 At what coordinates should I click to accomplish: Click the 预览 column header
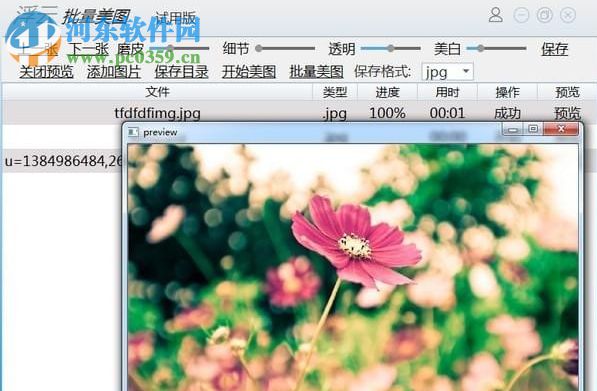pos(567,92)
